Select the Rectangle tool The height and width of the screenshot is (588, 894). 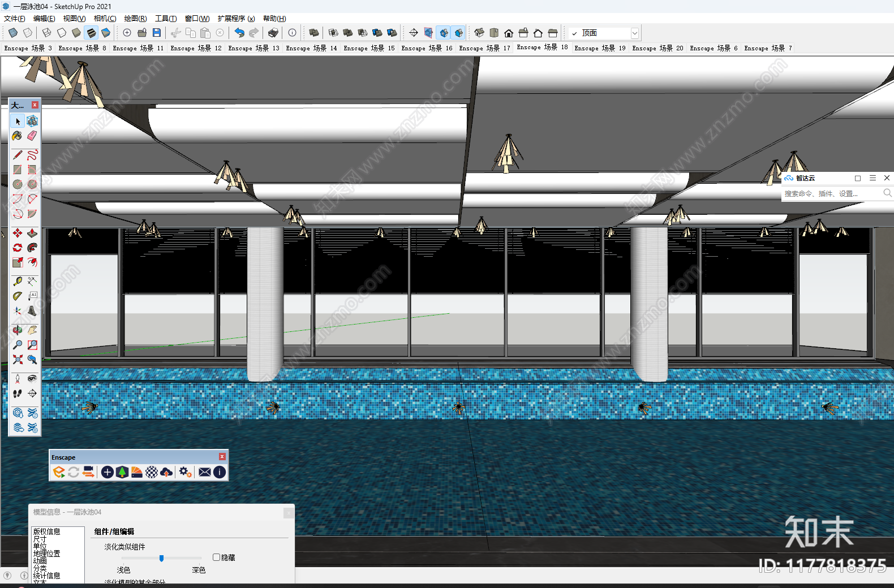pyautogui.click(x=18, y=170)
